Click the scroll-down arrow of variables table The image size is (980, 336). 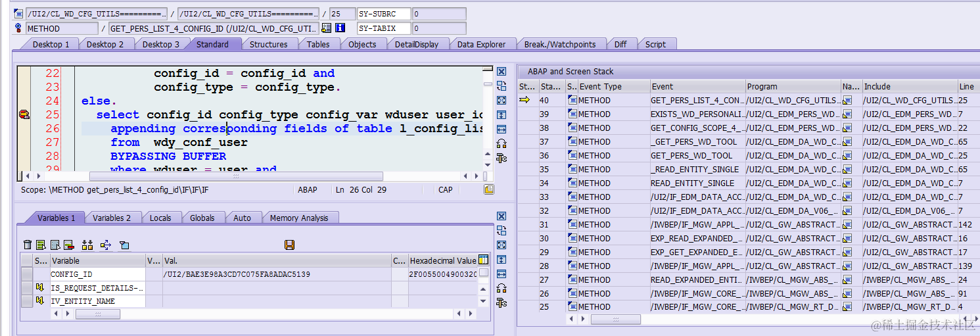click(484, 301)
